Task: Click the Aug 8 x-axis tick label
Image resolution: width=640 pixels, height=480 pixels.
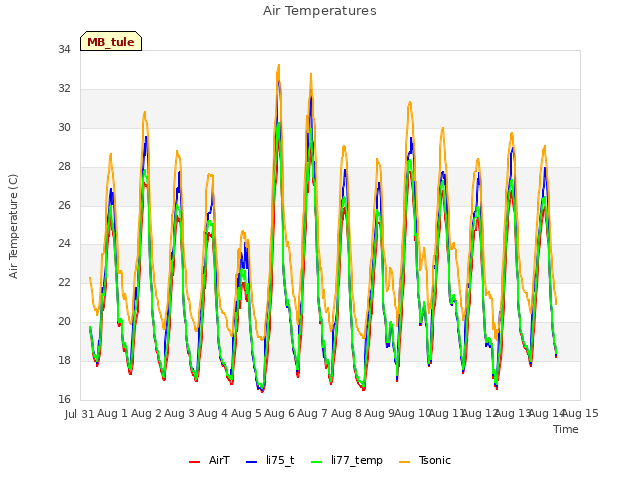Action: tap(346, 413)
